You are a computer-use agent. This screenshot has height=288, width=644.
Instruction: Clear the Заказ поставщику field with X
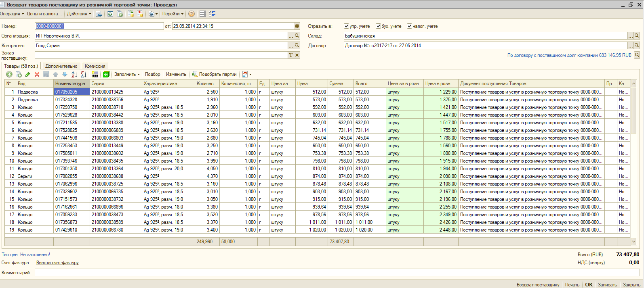297,55
